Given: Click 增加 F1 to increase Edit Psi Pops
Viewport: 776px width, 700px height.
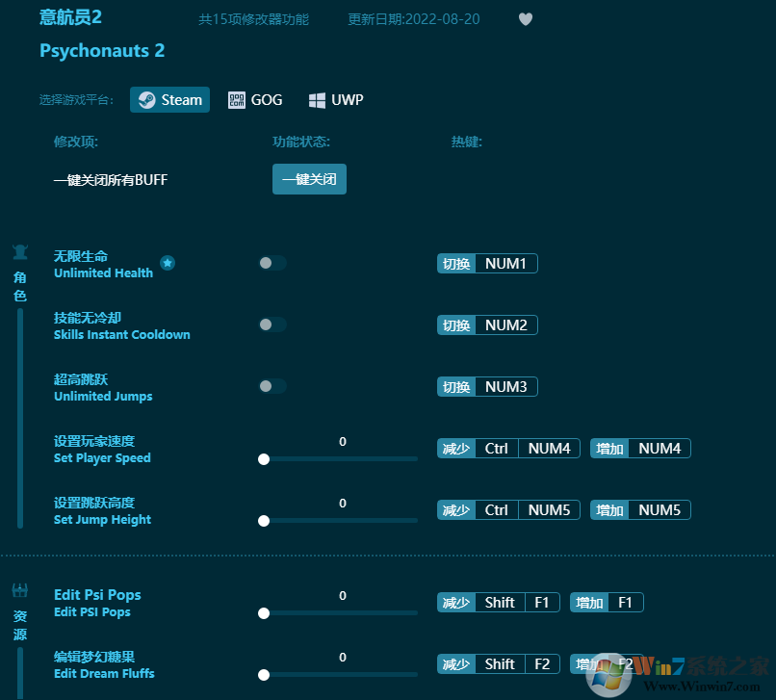Looking at the screenshot, I should tap(606, 602).
